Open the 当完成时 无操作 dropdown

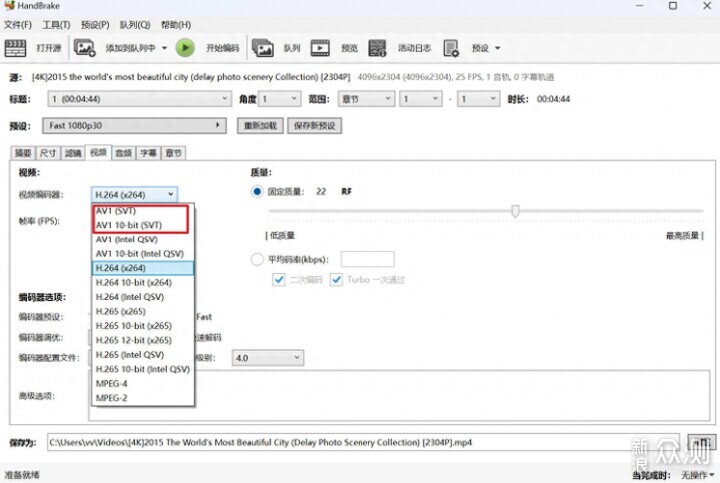[697, 475]
